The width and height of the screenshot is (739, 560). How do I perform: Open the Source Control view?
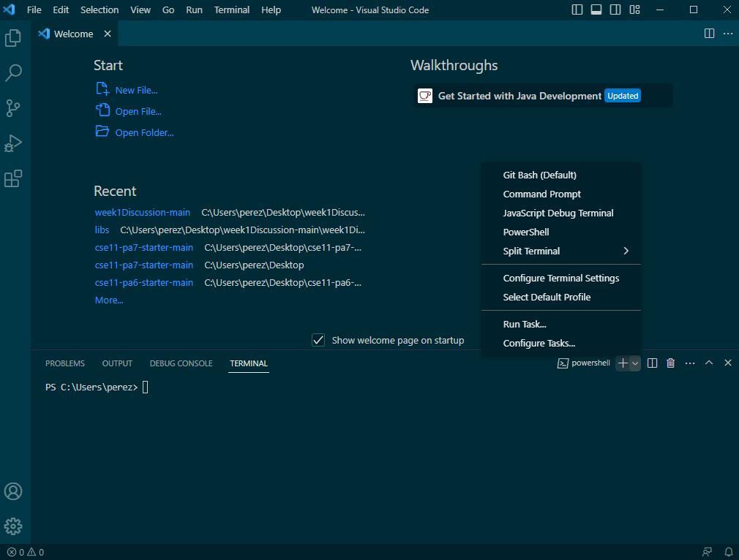[x=13, y=108]
